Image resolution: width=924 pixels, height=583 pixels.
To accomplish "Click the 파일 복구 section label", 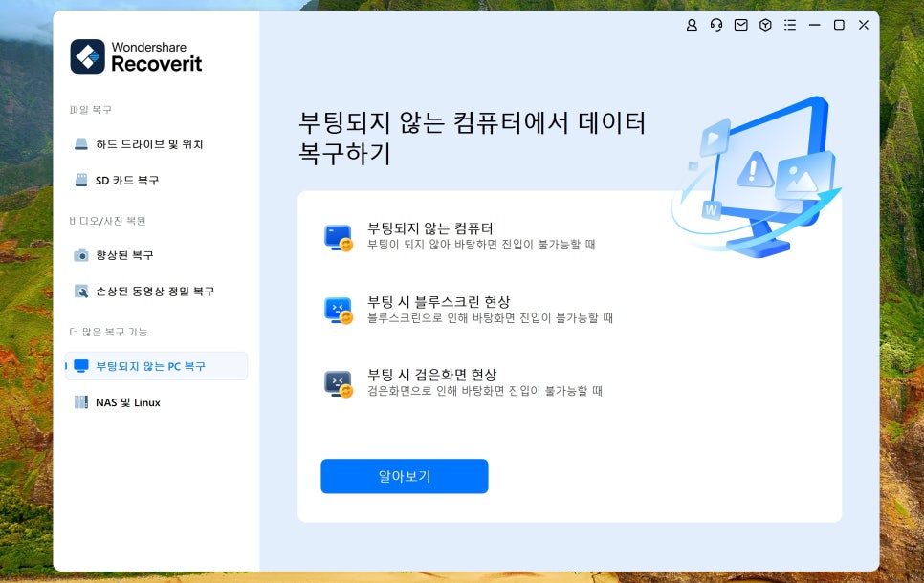I will pyautogui.click(x=90, y=110).
